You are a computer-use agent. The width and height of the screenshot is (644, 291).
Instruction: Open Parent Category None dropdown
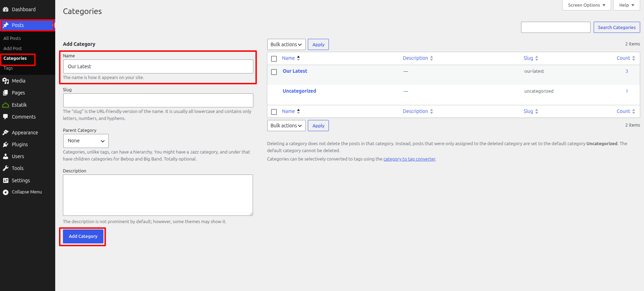(x=86, y=141)
